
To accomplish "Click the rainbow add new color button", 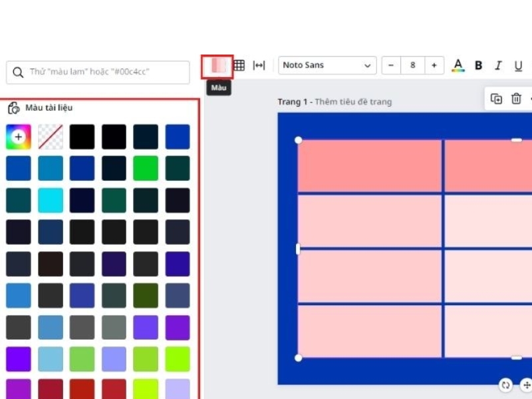I will point(18,137).
